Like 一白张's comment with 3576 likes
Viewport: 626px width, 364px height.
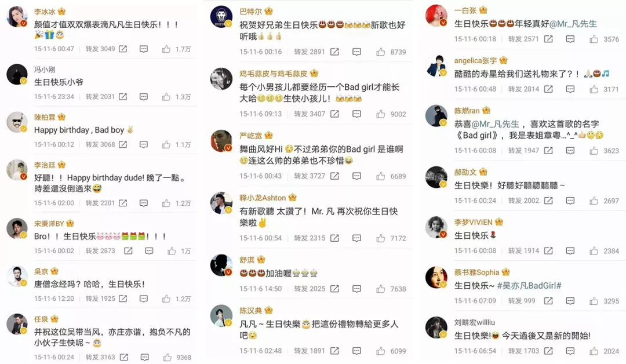594,39
